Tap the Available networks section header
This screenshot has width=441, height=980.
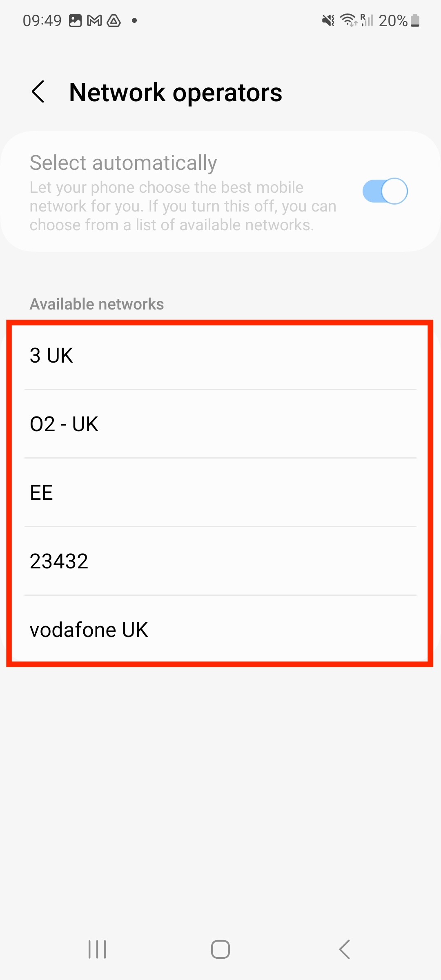96,303
